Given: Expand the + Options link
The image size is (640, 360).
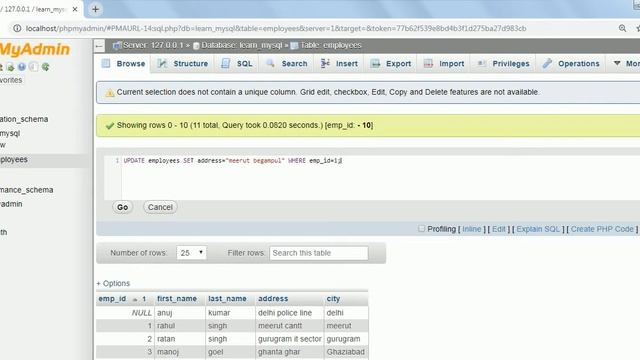Looking at the screenshot, I should click(x=113, y=283).
